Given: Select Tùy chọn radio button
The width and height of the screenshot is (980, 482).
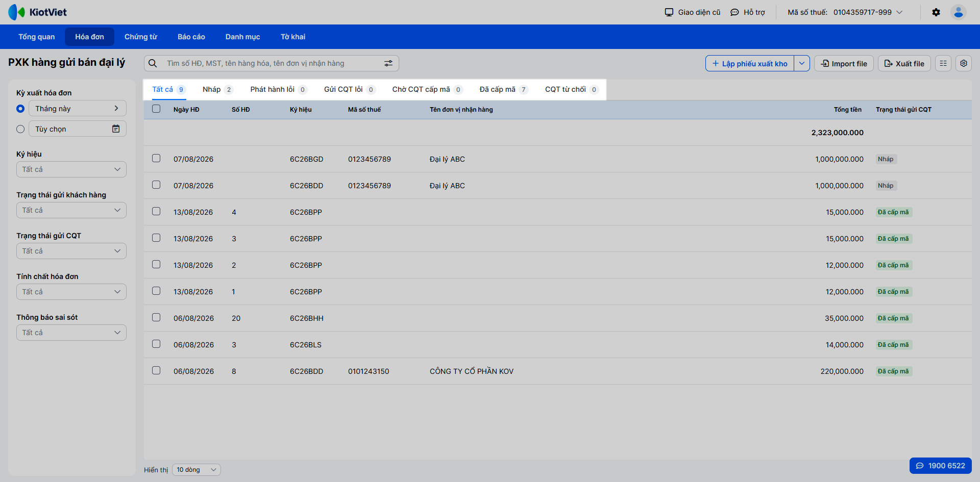Looking at the screenshot, I should tap(20, 129).
